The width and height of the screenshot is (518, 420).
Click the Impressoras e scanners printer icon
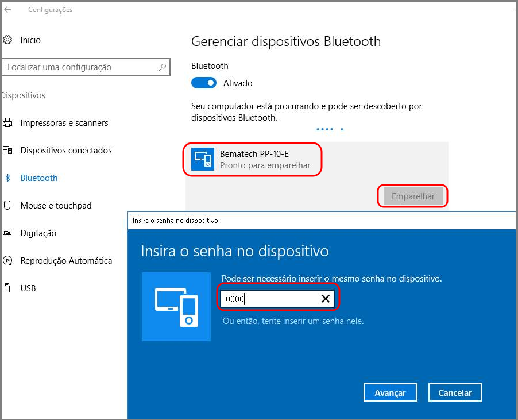click(7, 123)
